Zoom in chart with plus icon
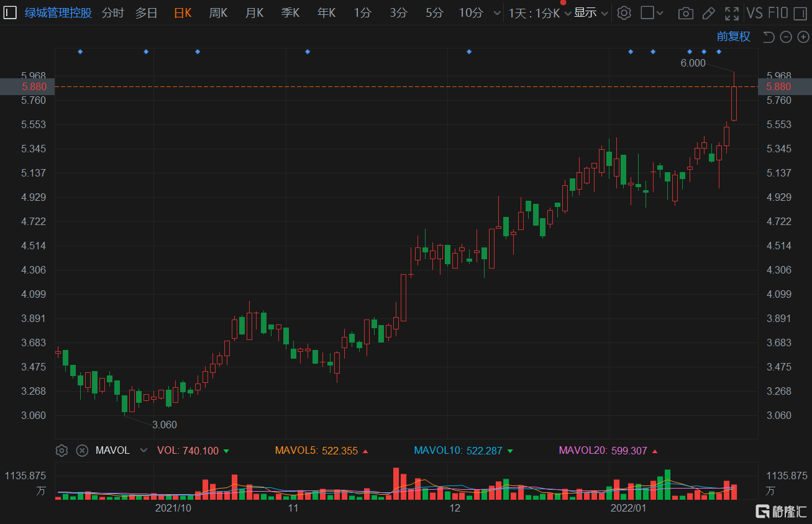Viewport: 812px width, 524px height. coord(803,37)
